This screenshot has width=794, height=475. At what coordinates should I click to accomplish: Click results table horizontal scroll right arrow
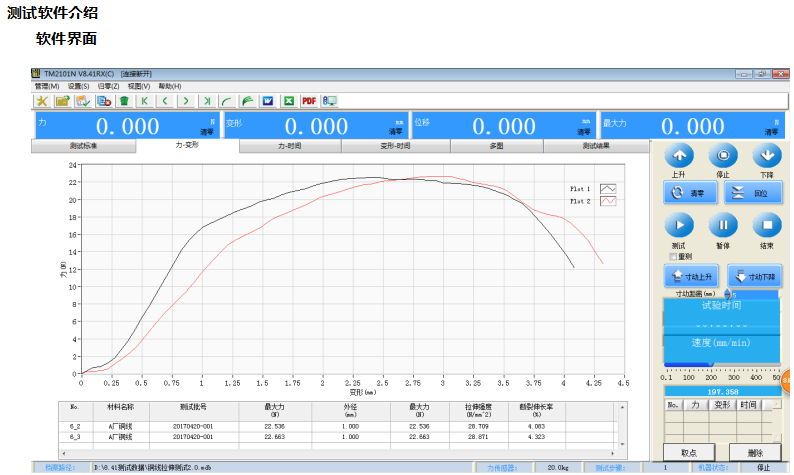pyautogui.click(x=613, y=454)
